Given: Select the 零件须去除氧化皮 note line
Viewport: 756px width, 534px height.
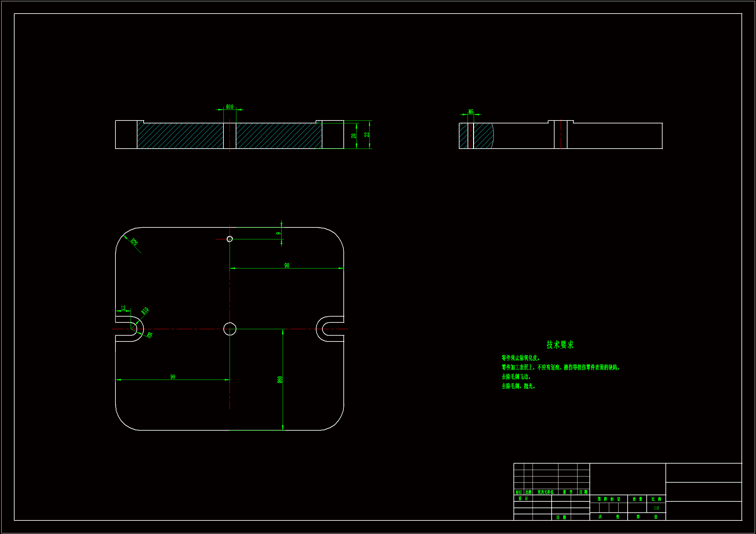Looking at the screenshot, I should [520, 358].
